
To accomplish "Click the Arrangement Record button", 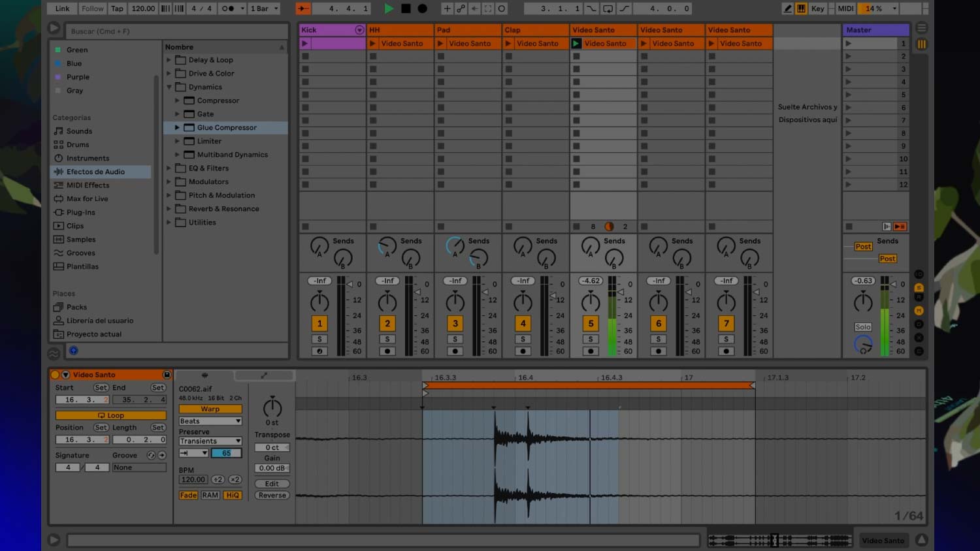I will pos(423,8).
